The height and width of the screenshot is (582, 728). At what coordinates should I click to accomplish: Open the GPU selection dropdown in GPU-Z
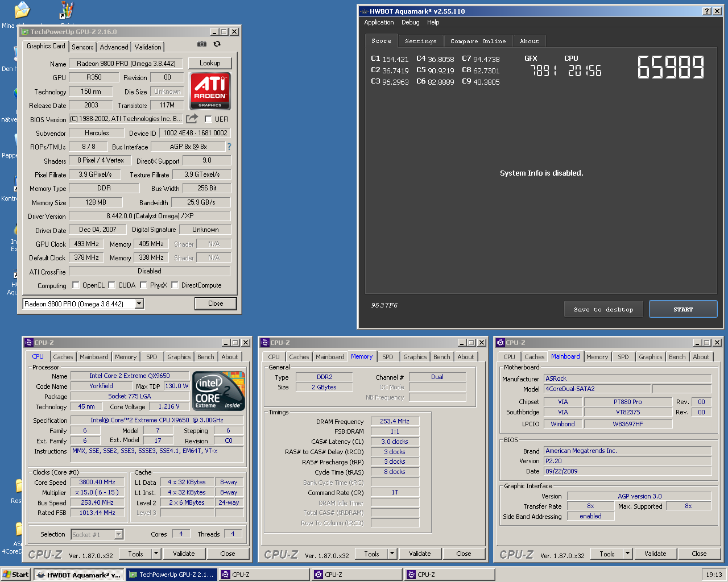(139, 304)
